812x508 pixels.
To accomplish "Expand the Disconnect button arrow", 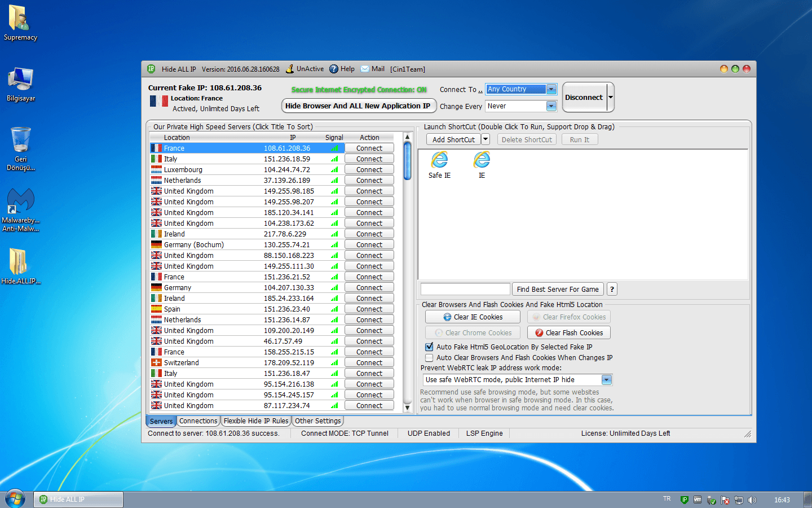I will (610, 97).
